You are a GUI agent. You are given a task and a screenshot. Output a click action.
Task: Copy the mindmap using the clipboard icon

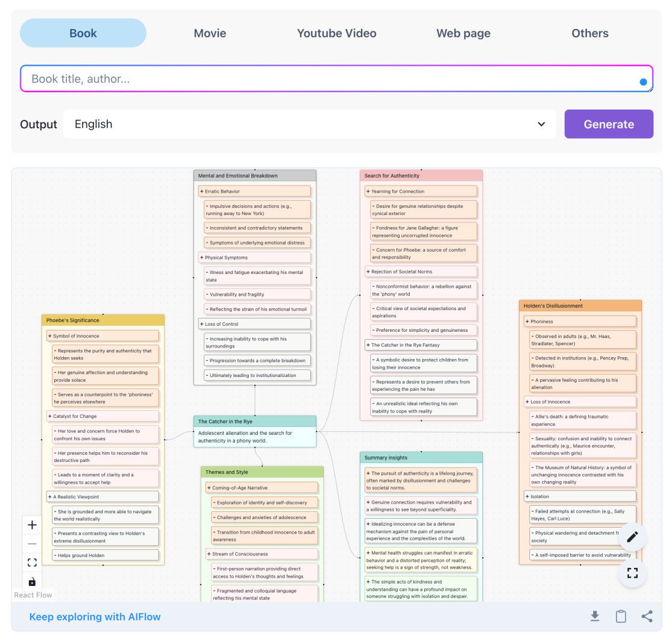tap(621, 616)
